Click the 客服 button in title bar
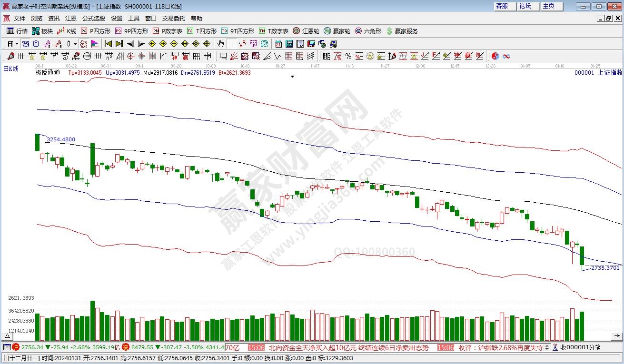The width and height of the screenshot is (624, 364). click(x=502, y=6)
